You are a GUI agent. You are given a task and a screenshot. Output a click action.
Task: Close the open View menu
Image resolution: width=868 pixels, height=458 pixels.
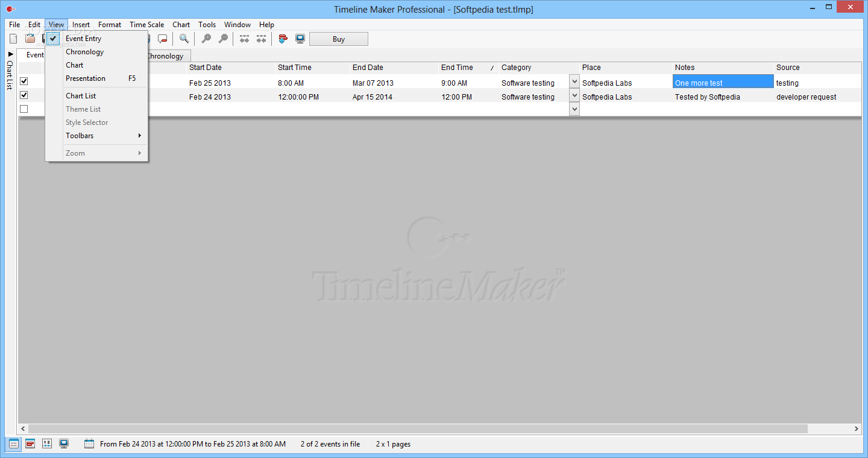coord(56,25)
